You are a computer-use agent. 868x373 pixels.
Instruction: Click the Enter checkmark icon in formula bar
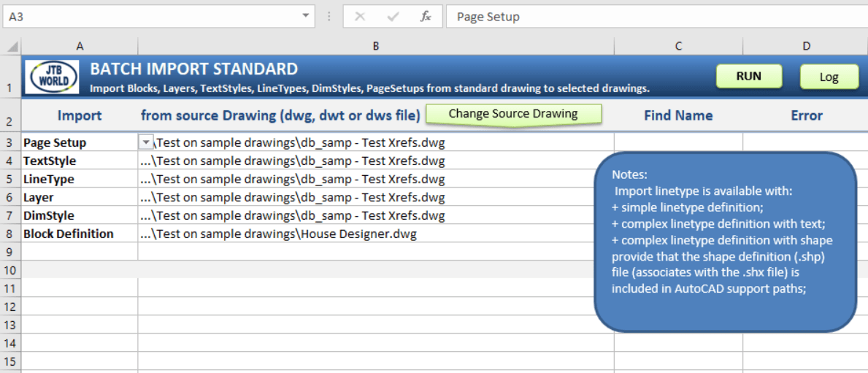(393, 17)
